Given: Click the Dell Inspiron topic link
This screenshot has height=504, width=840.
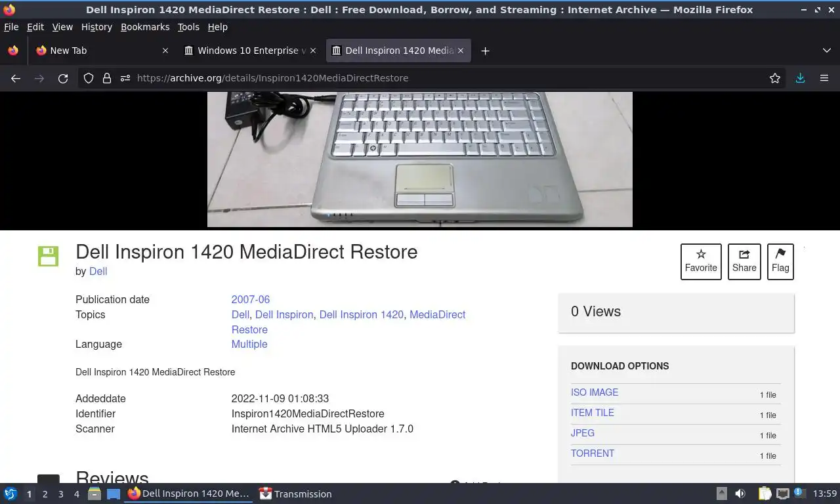Looking at the screenshot, I should (x=284, y=314).
